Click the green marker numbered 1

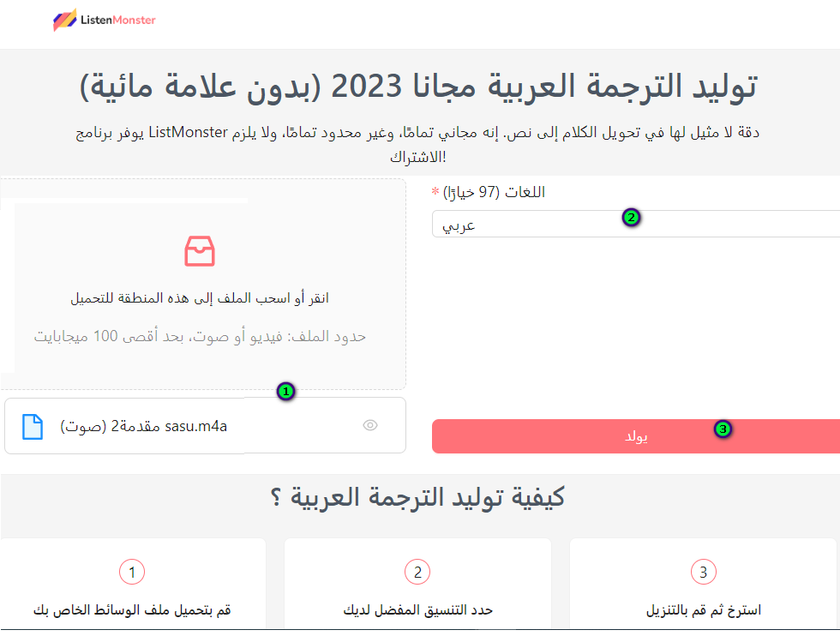[x=286, y=392]
